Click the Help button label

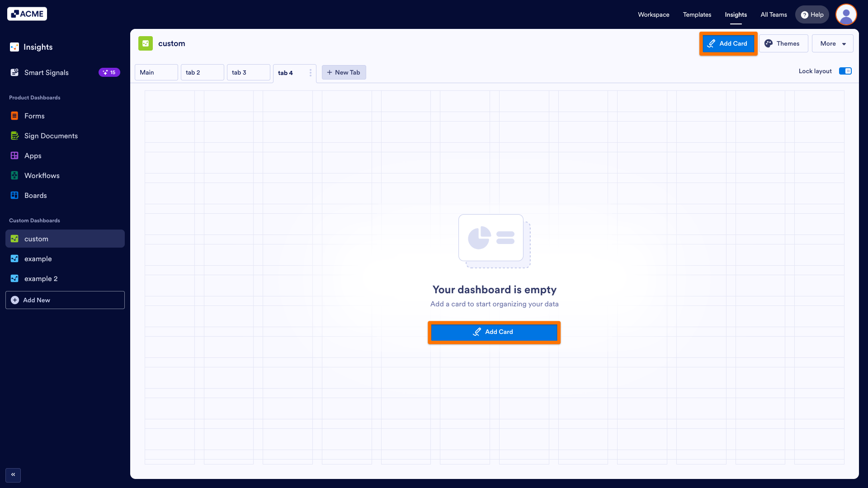(x=817, y=14)
